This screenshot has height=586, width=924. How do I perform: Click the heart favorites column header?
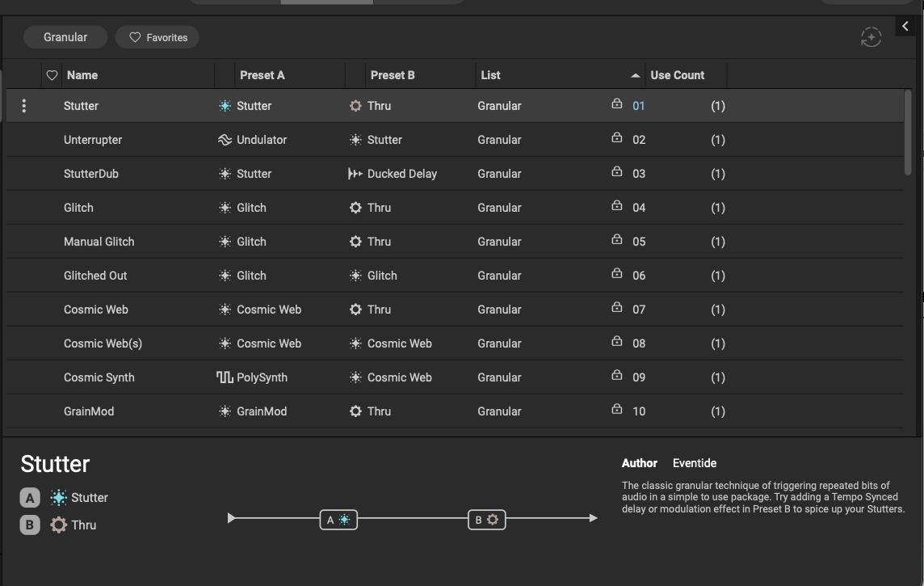(x=52, y=75)
